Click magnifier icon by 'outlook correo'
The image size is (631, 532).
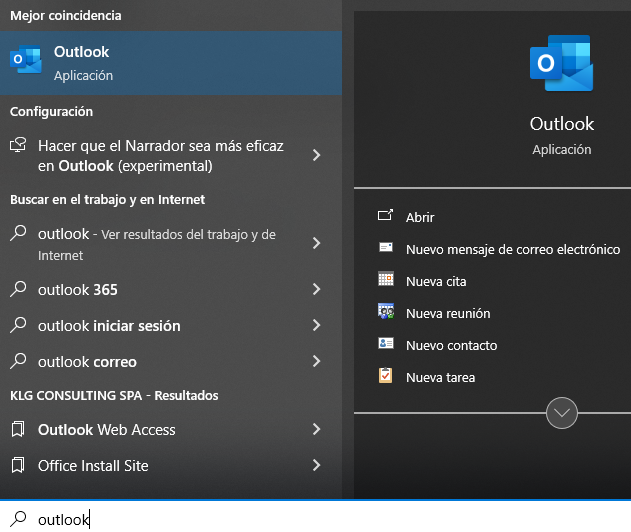point(18,361)
